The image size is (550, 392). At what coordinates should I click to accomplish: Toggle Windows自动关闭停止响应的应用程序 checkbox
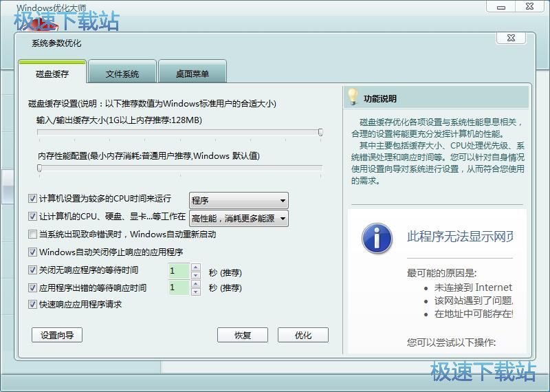point(32,252)
